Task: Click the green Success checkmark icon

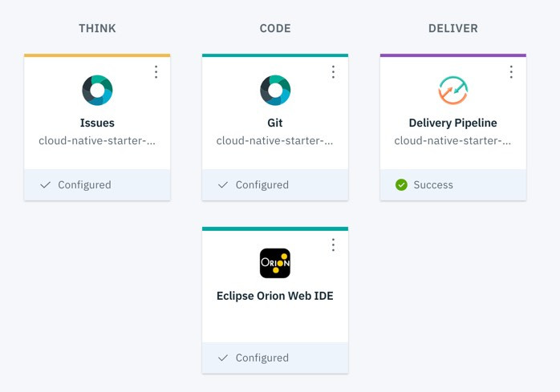Action: coord(401,185)
